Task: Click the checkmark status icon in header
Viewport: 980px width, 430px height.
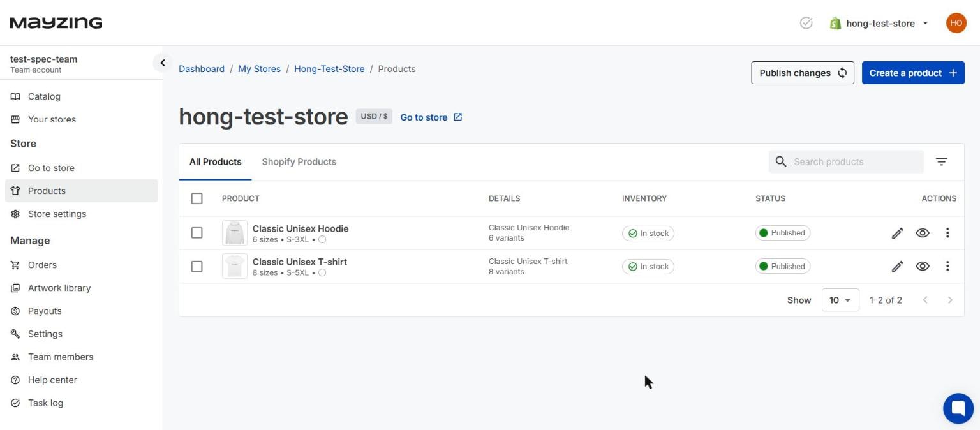Action: (x=806, y=23)
